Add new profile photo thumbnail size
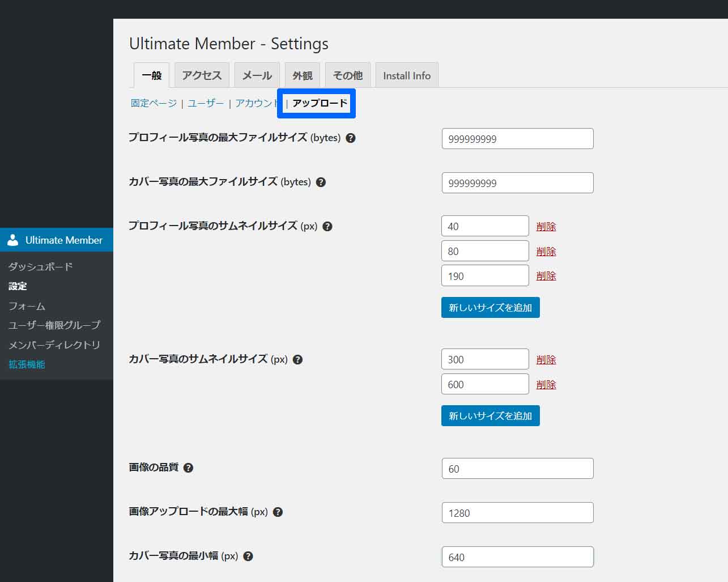Viewport: 728px width, 582px height. pos(491,308)
